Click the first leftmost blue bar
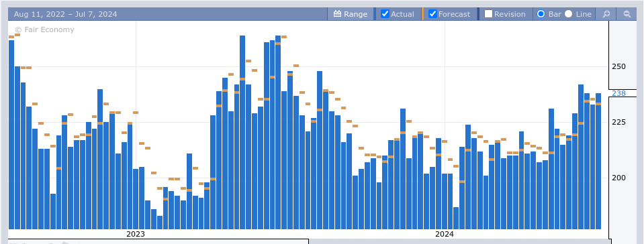Screen dimensions: 644x244 tap(11, 135)
